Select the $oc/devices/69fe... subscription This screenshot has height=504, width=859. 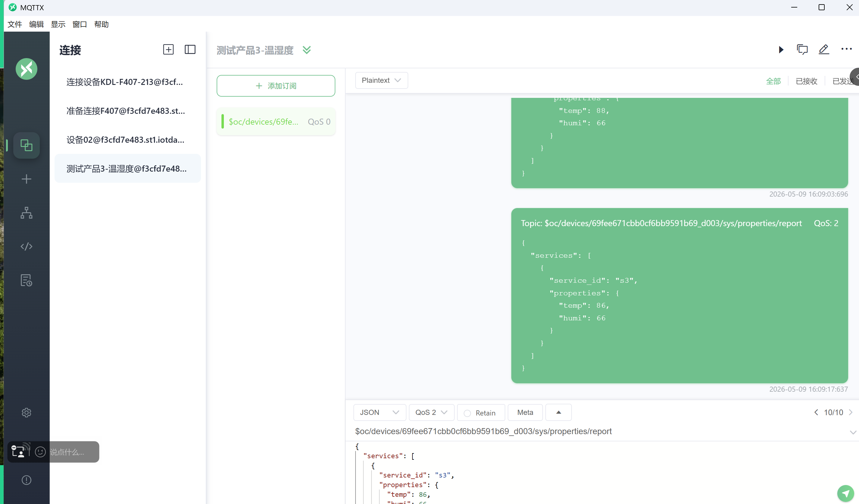tap(276, 122)
